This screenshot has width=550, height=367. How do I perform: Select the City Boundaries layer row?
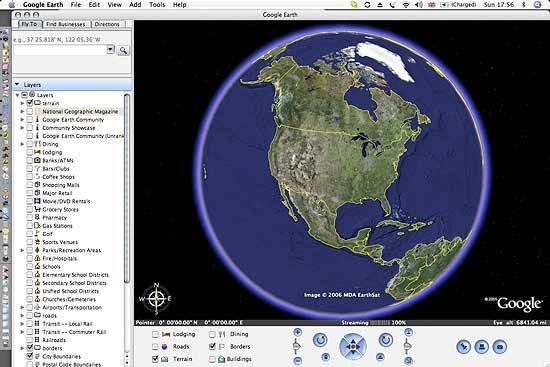(61, 356)
